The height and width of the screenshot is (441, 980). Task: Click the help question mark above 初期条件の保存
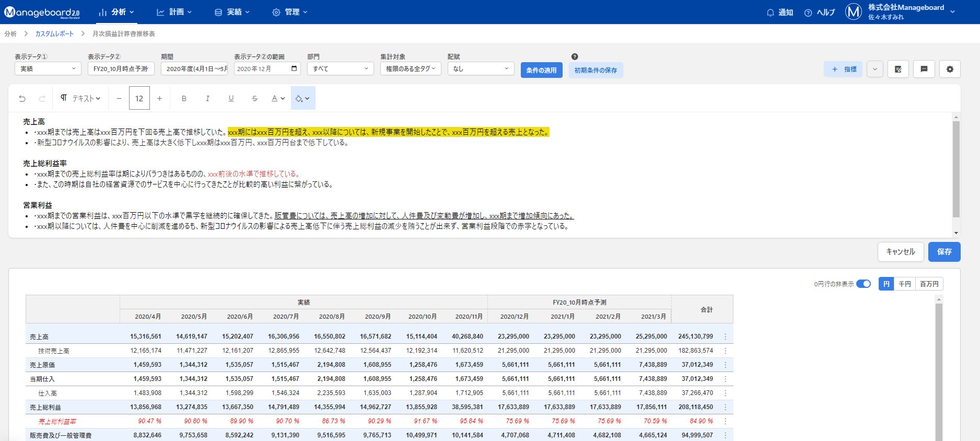click(575, 56)
